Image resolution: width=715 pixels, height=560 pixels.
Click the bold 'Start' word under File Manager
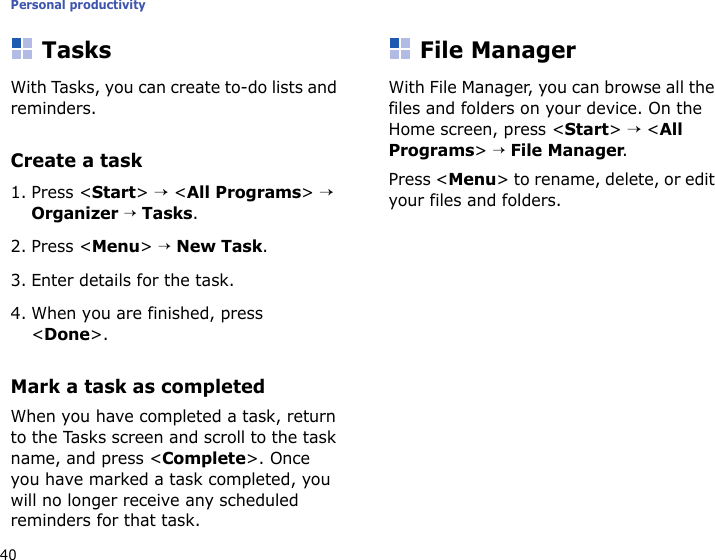[x=587, y=130]
